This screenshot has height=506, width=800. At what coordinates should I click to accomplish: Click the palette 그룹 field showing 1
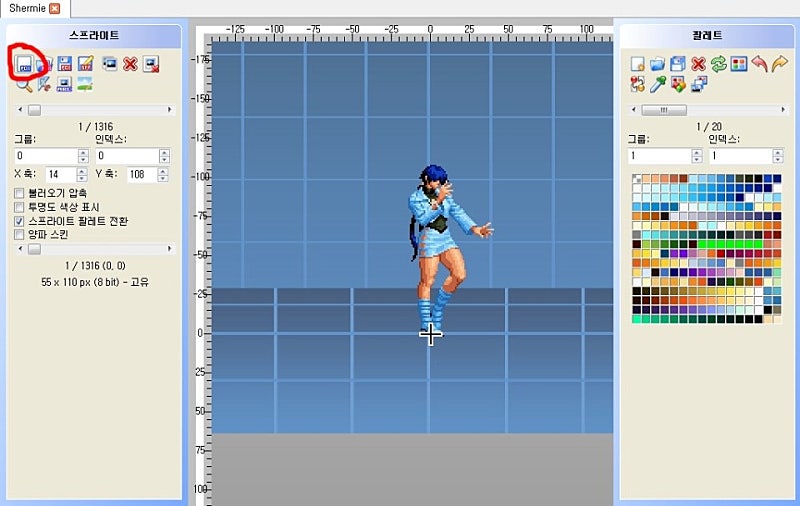click(660, 156)
